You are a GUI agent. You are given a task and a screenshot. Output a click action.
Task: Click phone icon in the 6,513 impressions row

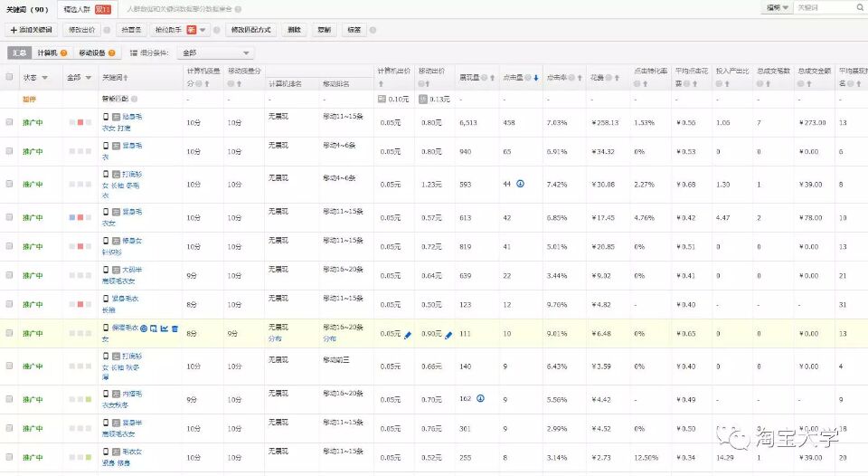pos(106,117)
